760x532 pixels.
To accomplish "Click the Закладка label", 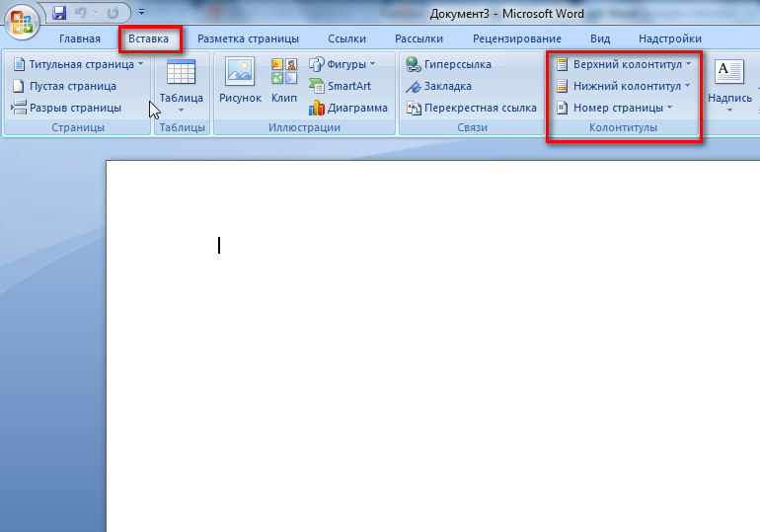I will [x=448, y=86].
